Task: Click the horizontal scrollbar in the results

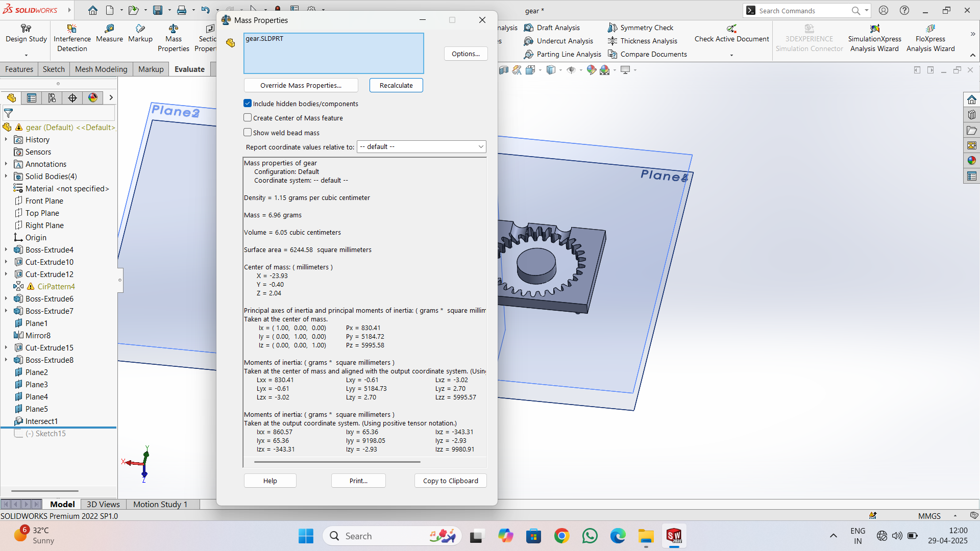Action: click(x=337, y=462)
